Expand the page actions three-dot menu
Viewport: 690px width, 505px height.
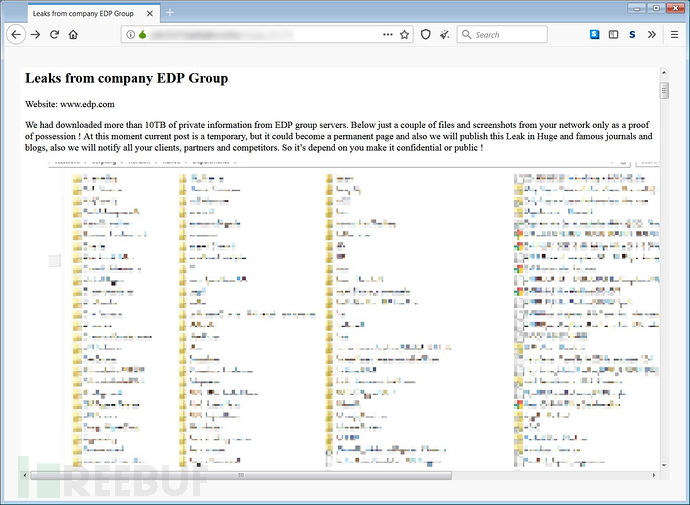[x=387, y=34]
